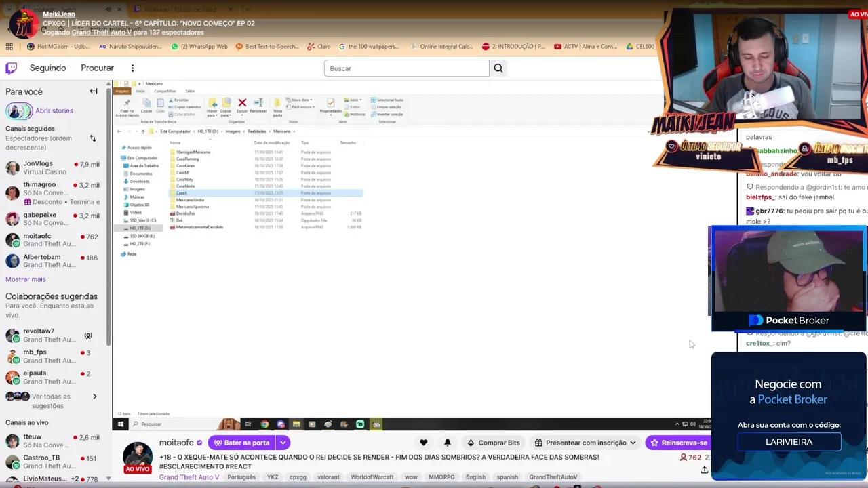The image size is (868, 488).
Task: Open HotIMG.com bookmark
Action: [58, 47]
